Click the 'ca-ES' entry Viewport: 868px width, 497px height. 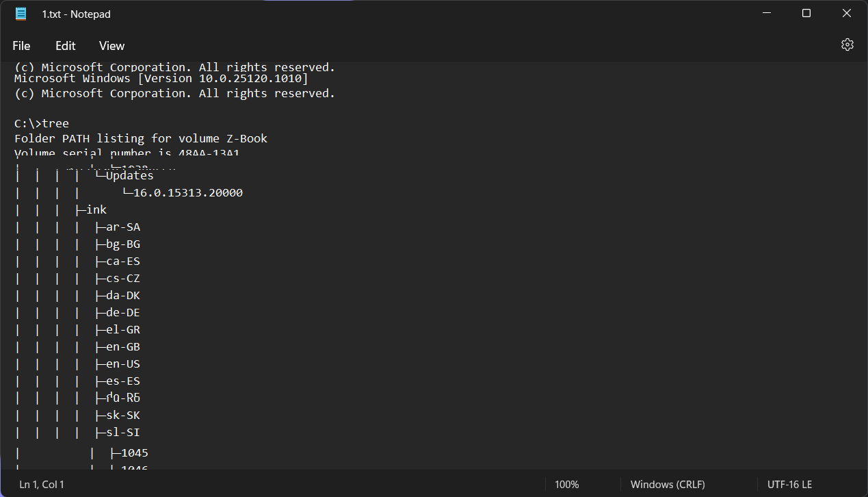click(x=123, y=262)
